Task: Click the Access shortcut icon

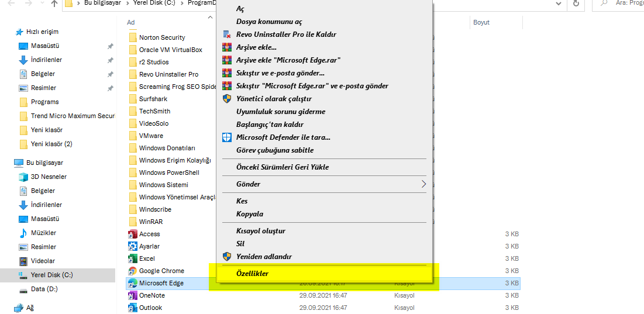Action: point(132,234)
